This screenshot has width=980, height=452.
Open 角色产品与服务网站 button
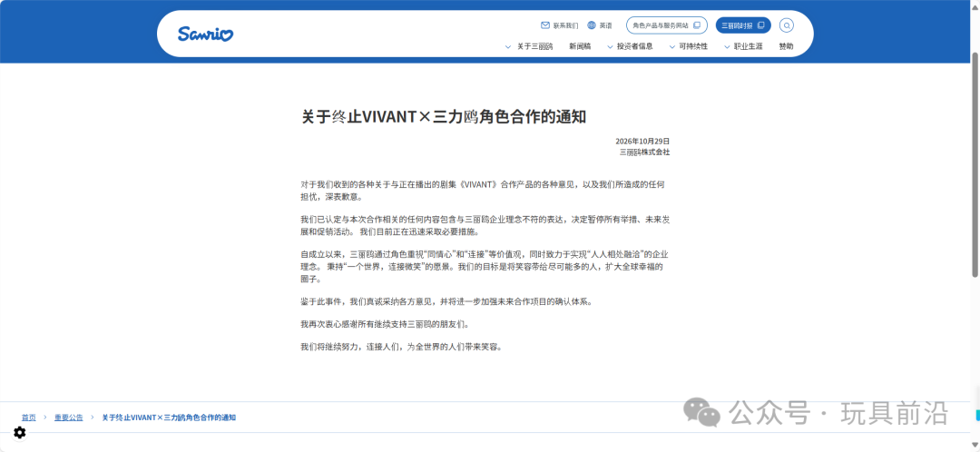point(667,25)
